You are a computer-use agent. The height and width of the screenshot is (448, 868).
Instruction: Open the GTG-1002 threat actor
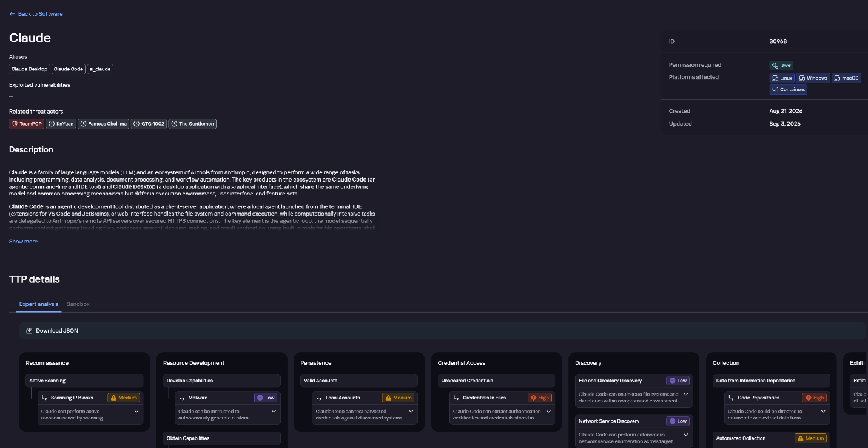pyautogui.click(x=149, y=124)
